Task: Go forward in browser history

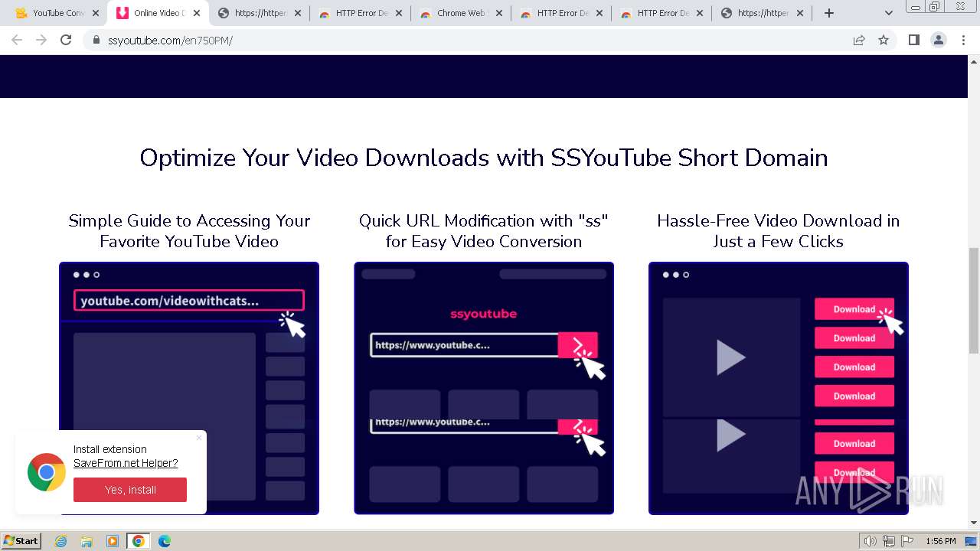Action: tap(41, 40)
